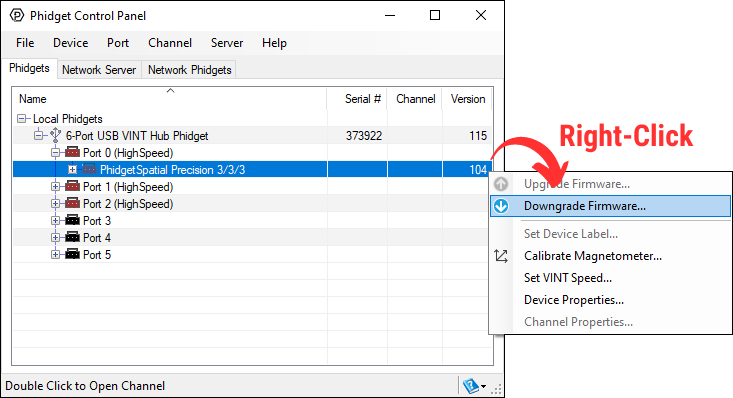The width and height of the screenshot is (733, 398).
Task: Open the File menu
Action: (25, 43)
